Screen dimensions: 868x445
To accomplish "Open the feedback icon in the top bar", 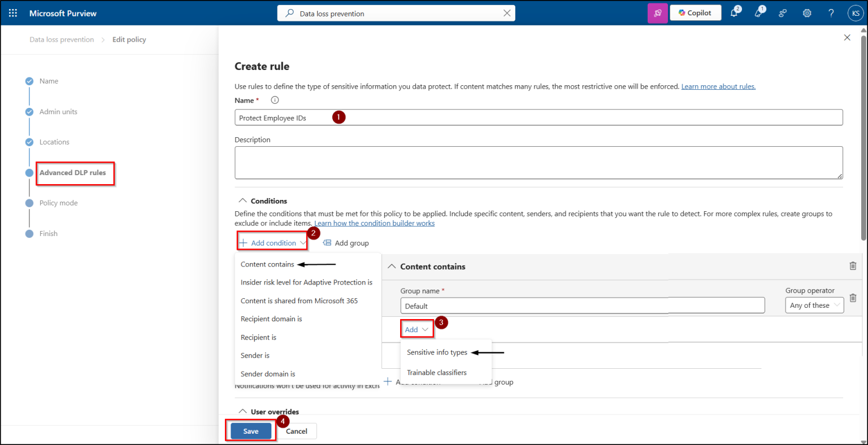I will point(783,12).
